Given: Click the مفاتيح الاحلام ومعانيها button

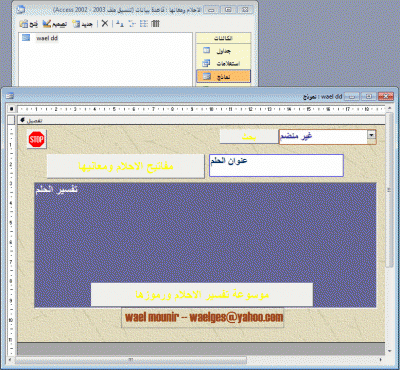Looking at the screenshot, I should pos(126,166).
